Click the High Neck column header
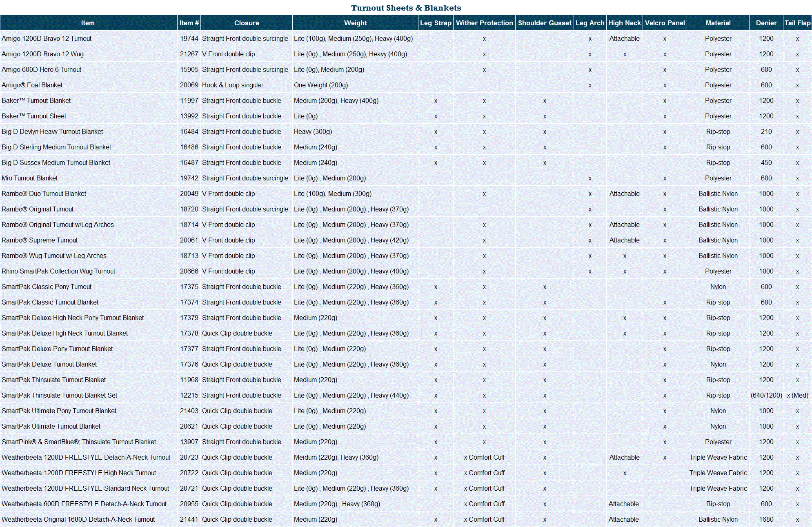Image resolution: width=812 pixels, height=527 pixels. pyautogui.click(x=625, y=23)
